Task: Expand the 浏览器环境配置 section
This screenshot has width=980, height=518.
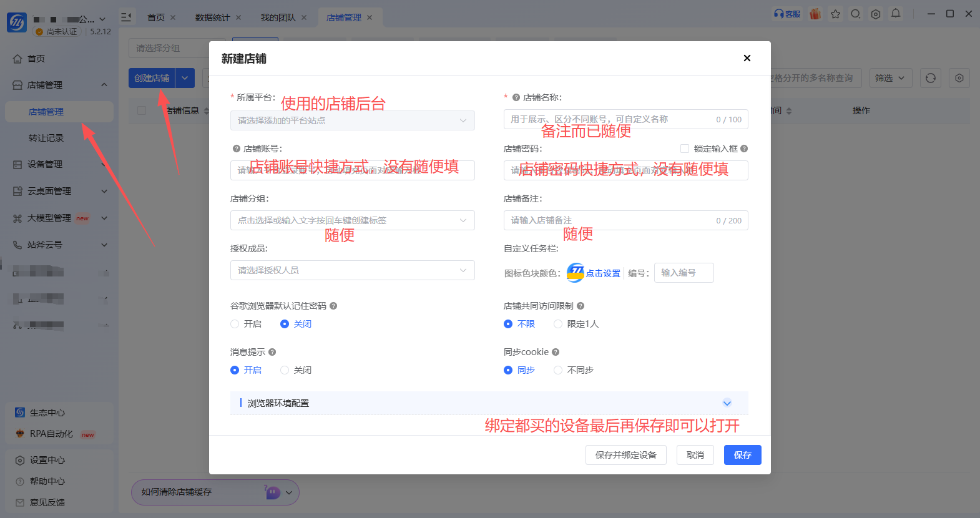Action: pos(727,403)
